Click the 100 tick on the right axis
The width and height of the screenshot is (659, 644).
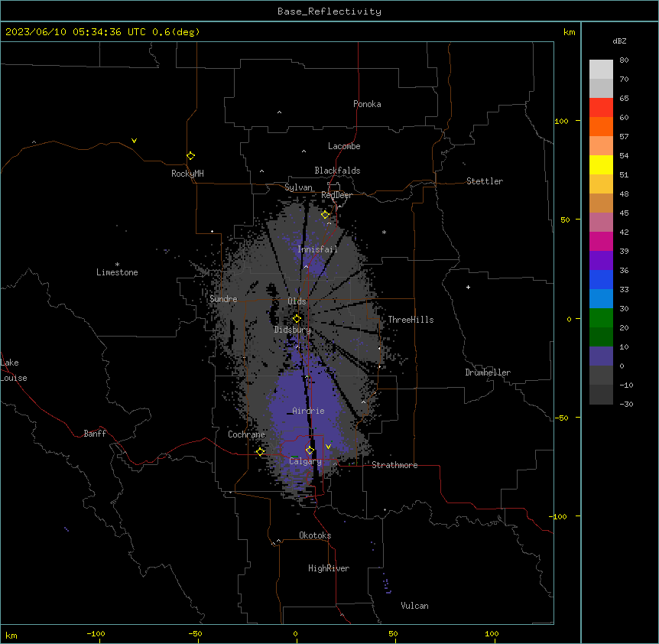tap(561, 121)
